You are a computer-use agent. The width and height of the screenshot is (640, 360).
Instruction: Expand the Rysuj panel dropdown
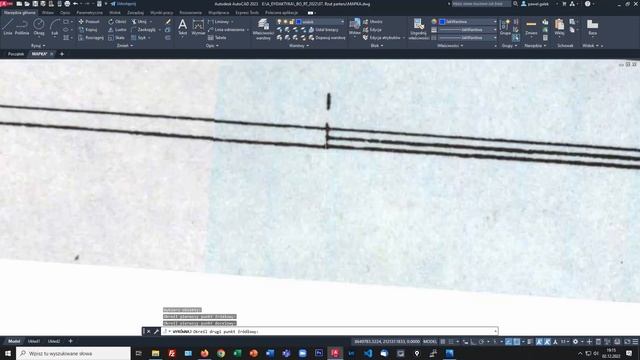coord(38,46)
